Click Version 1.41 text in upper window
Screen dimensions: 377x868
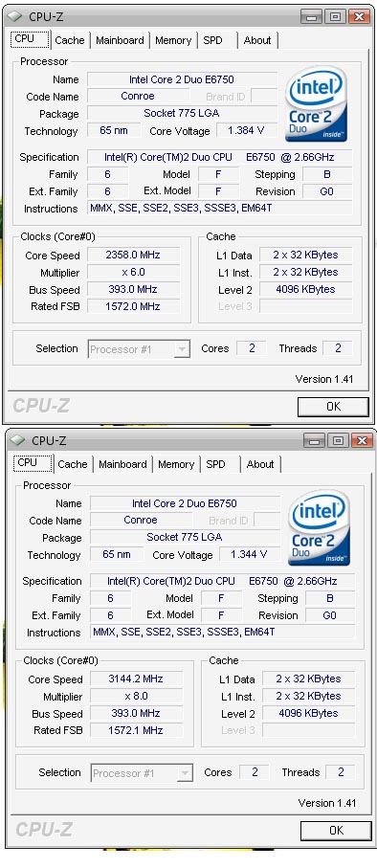[323, 380]
